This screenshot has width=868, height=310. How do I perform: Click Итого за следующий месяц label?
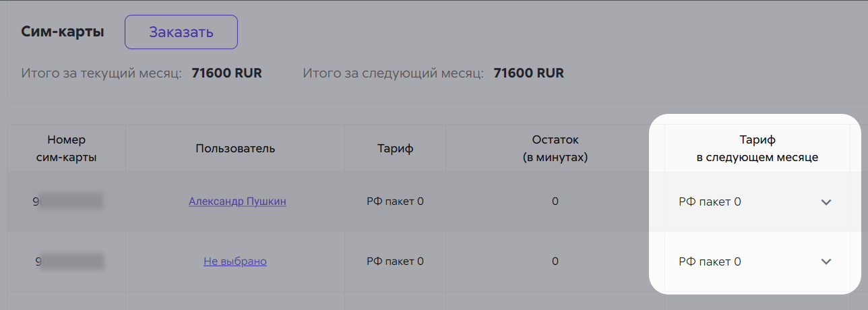[x=394, y=73]
